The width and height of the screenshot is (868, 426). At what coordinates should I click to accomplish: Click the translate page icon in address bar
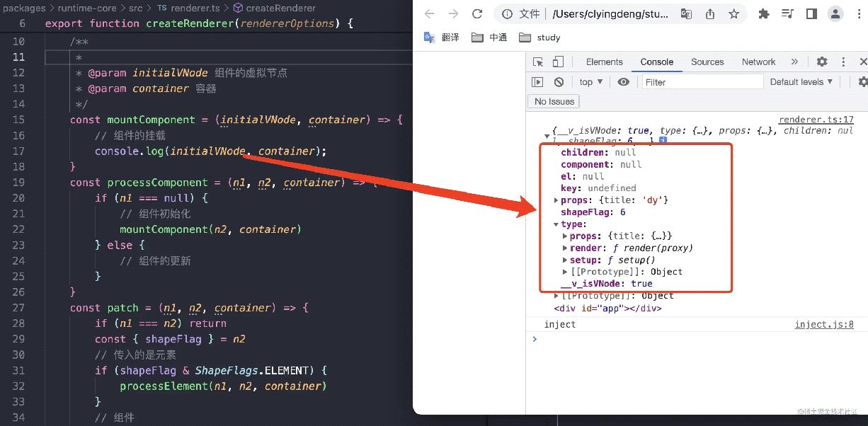(686, 14)
